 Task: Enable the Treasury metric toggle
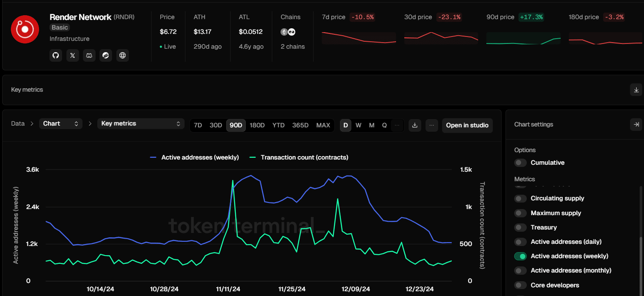[520, 227]
